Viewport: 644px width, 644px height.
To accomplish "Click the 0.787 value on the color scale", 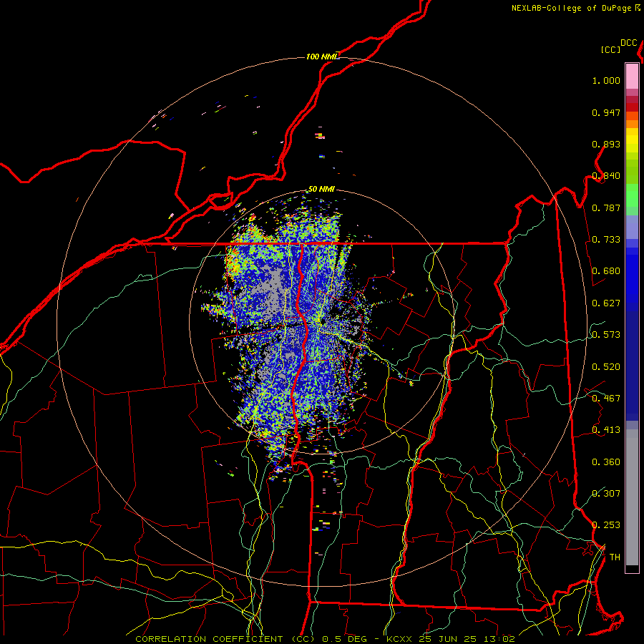I will pyautogui.click(x=606, y=208).
